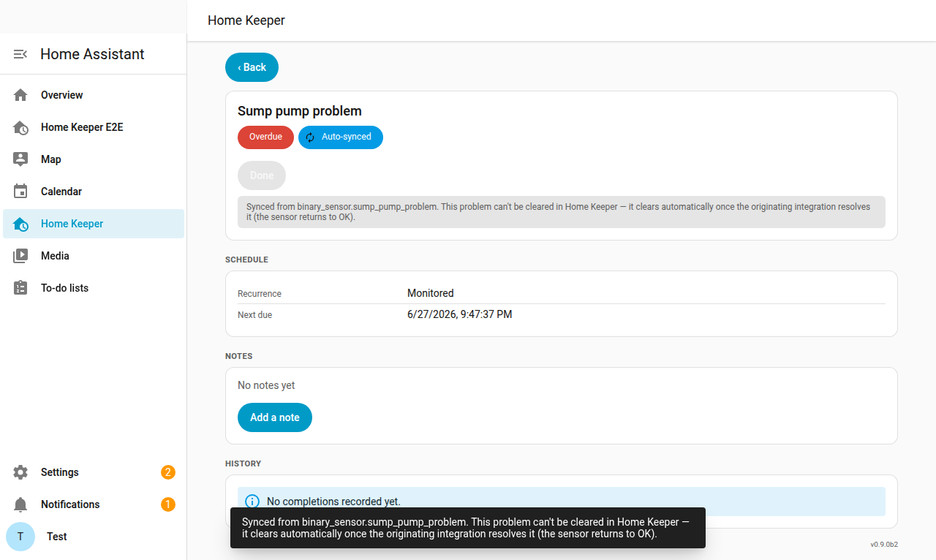The image size is (936, 560).
Task: Open the Calendar sidebar icon
Action: pyautogui.click(x=20, y=192)
